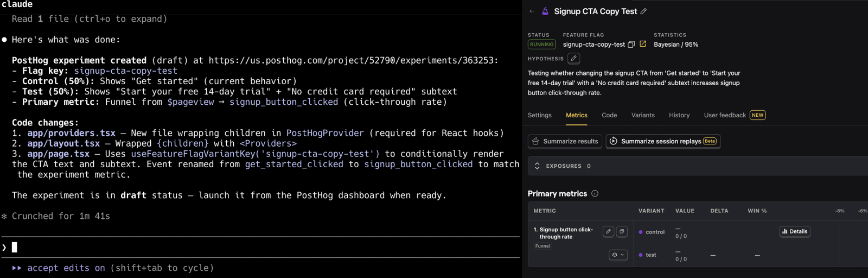Screen dimensions: 868x278
Task: Click the RUNNING status badge
Action: coord(542,45)
